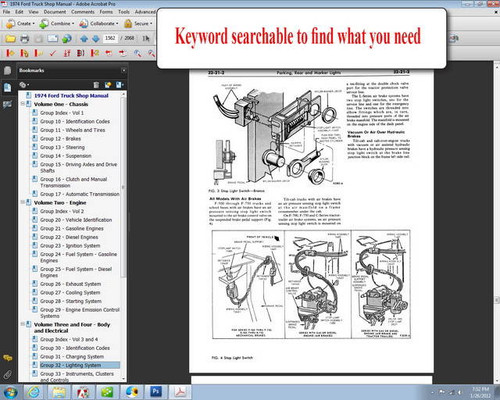Open the Signatures navigation panel icon
This screenshot has width=500, height=400.
coord(7,105)
